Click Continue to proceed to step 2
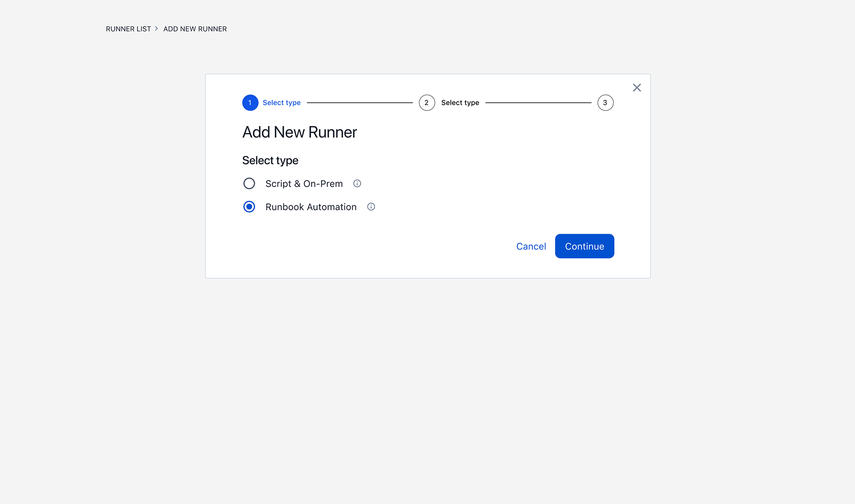The width and height of the screenshot is (855, 504). click(x=584, y=246)
